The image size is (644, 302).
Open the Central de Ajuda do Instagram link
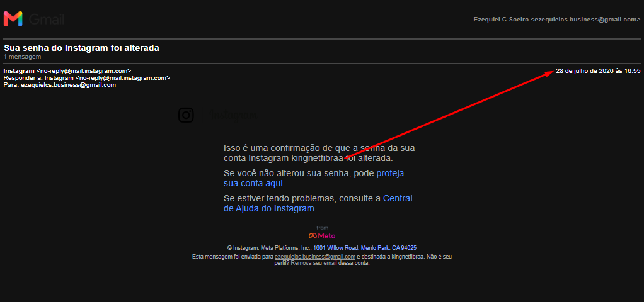coord(318,203)
